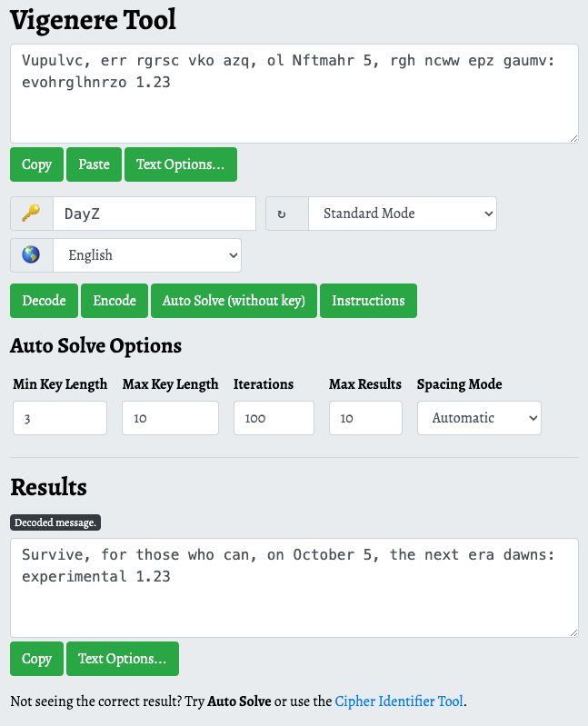Click the Iterations number field
The width and height of the screenshot is (588, 726).
(274, 418)
